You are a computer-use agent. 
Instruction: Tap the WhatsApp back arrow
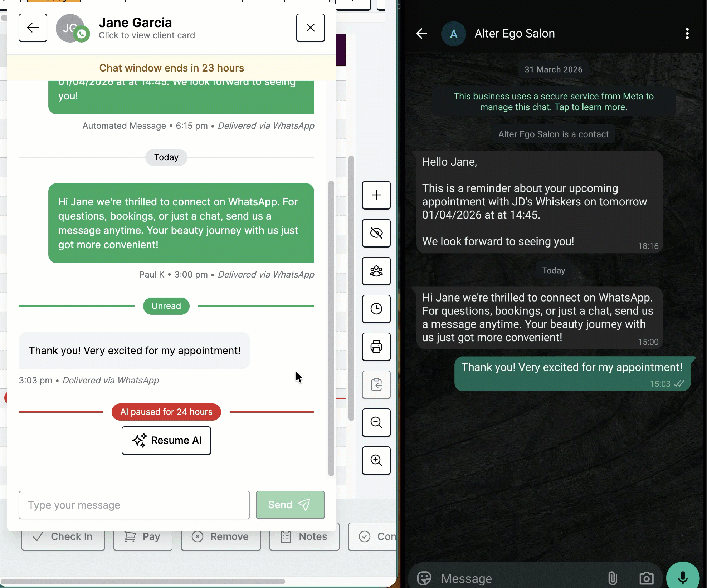pyautogui.click(x=421, y=34)
